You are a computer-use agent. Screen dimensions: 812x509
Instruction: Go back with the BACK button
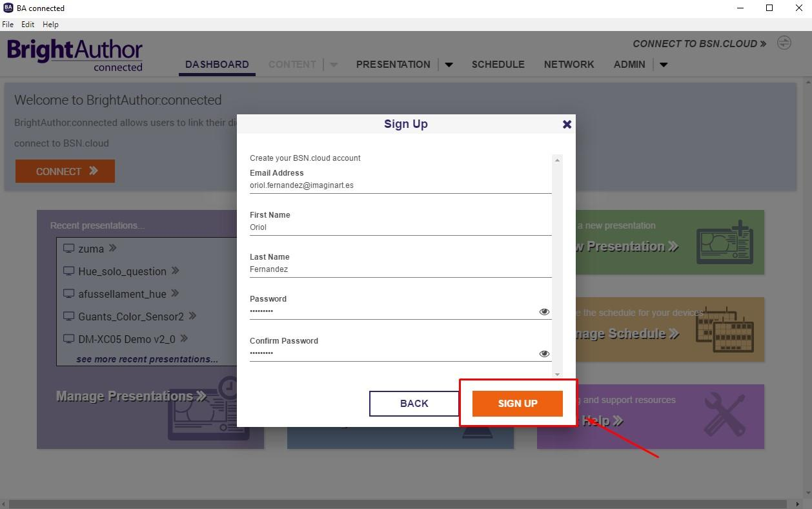point(414,403)
